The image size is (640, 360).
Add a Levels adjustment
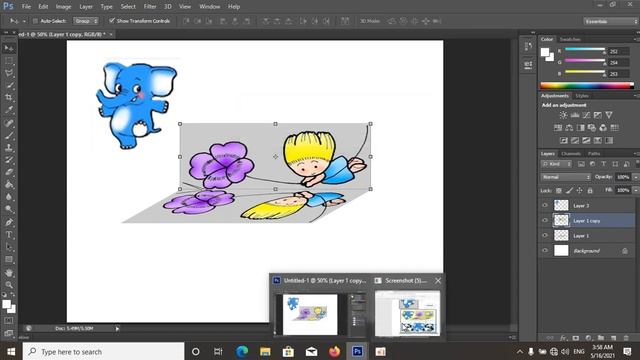coord(575,115)
